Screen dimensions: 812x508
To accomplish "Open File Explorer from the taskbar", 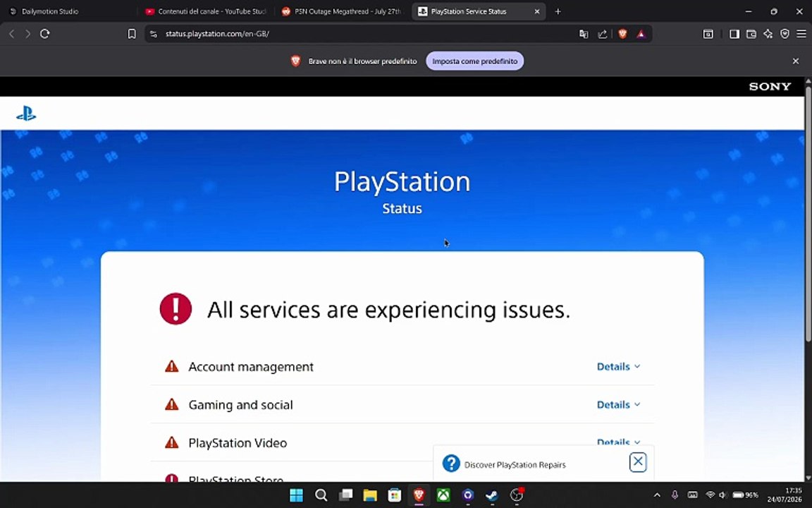I will pos(370,495).
